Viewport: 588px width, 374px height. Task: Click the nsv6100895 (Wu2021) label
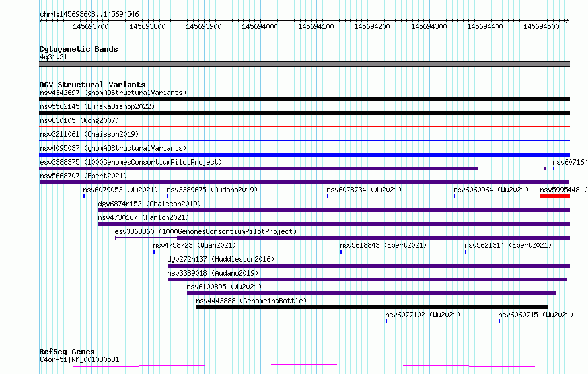tap(224, 287)
